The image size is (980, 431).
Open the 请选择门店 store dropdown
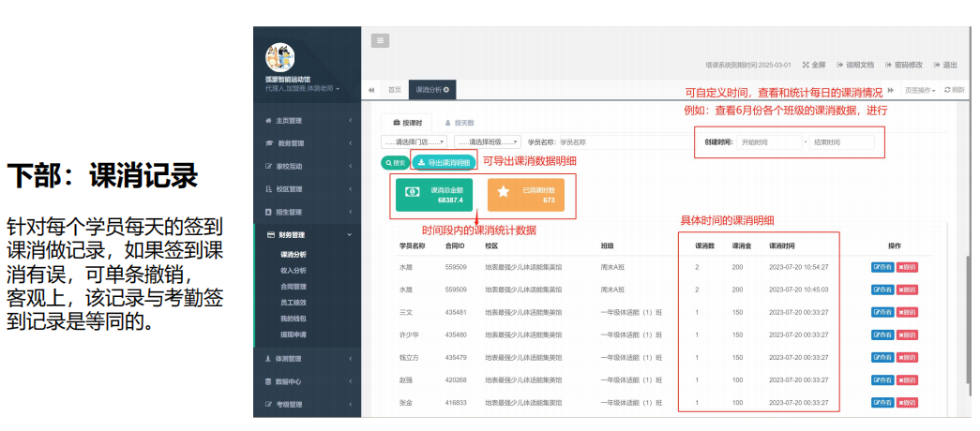[414, 142]
